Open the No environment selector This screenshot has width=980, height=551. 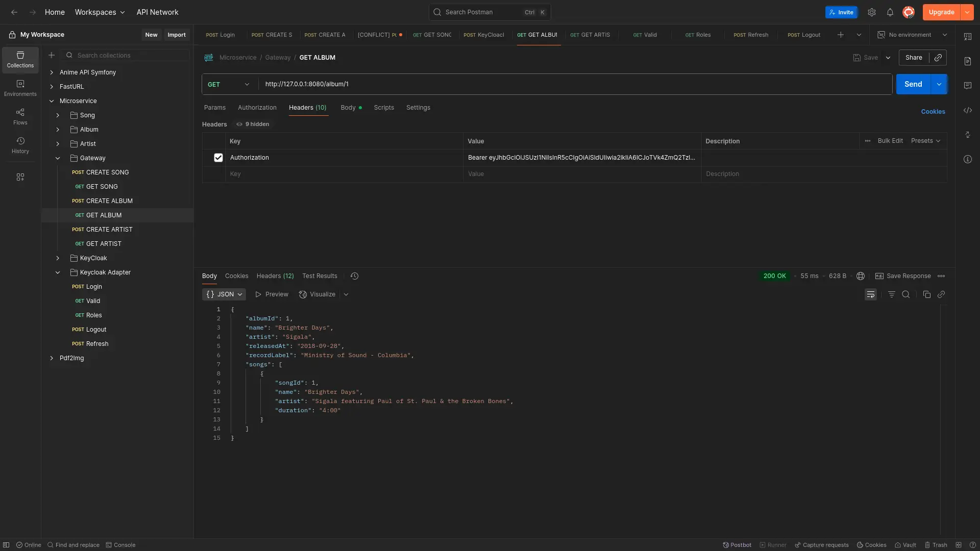[913, 35]
